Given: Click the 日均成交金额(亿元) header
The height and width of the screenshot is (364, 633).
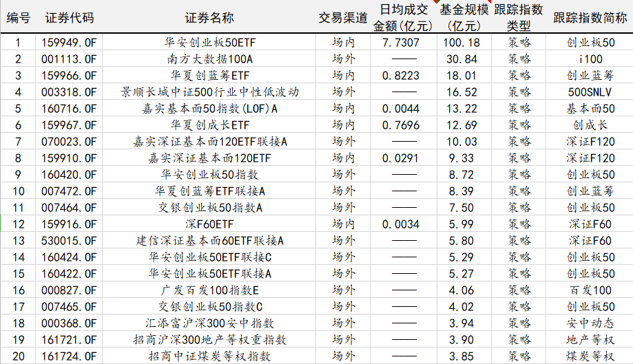Looking at the screenshot, I should tap(404, 18).
